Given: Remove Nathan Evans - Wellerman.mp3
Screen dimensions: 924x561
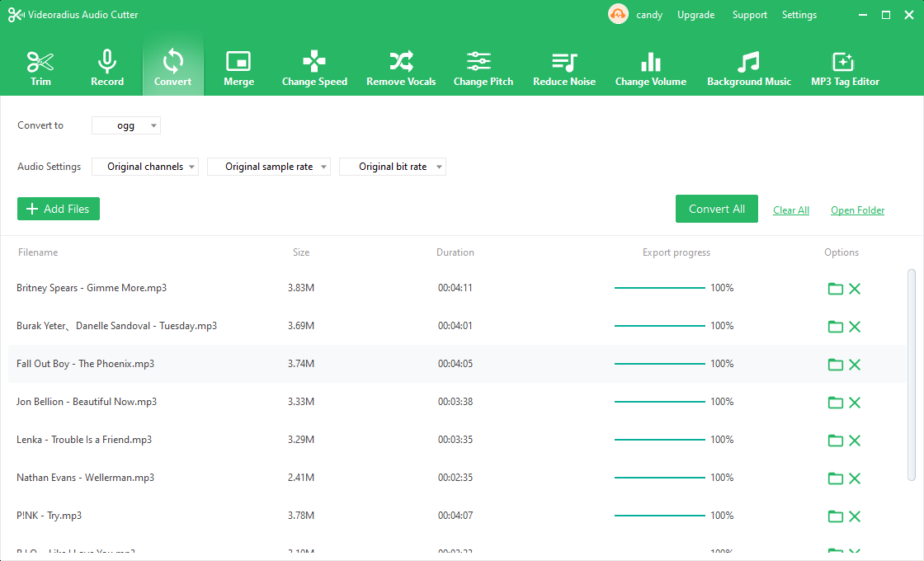Looking at the screenshot, I should [855, 478].
